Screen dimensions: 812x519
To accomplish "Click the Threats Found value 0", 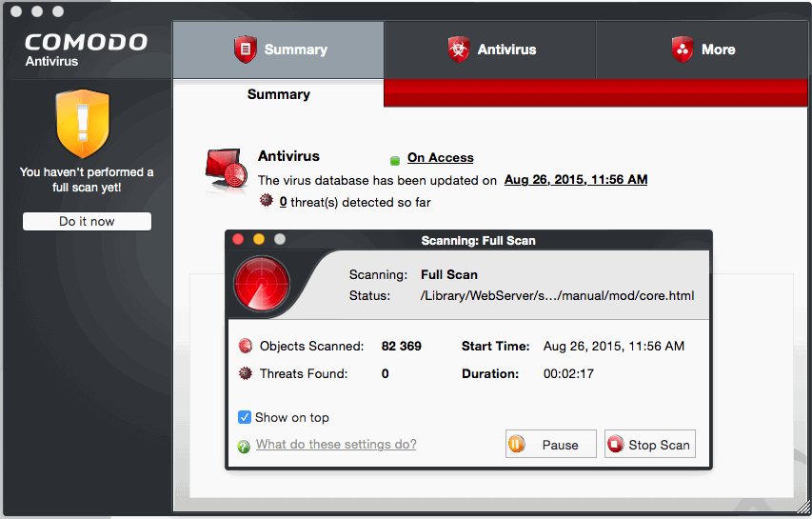I will coord(385,373).
